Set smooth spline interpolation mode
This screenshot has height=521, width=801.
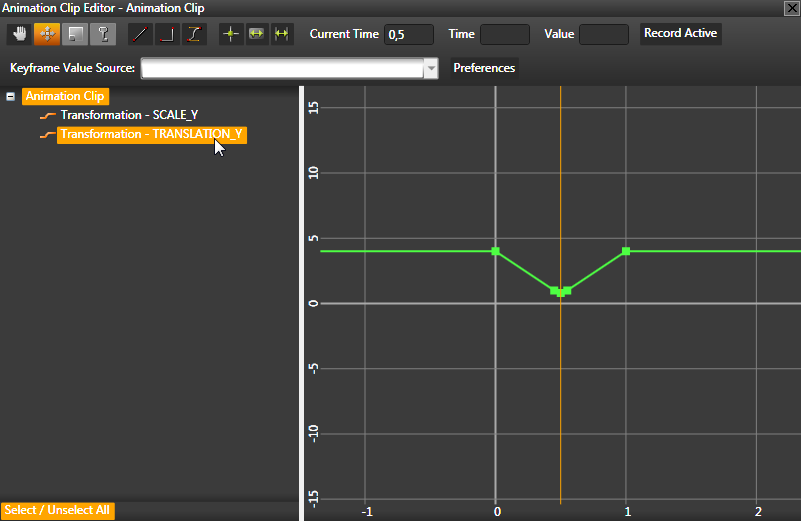click(194, 34)
